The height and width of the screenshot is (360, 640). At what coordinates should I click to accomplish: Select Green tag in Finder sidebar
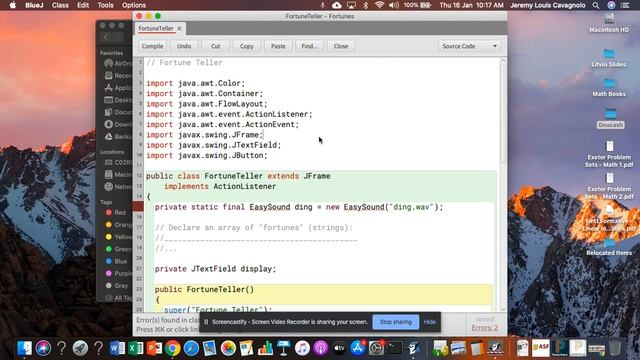tap(119, 249)
